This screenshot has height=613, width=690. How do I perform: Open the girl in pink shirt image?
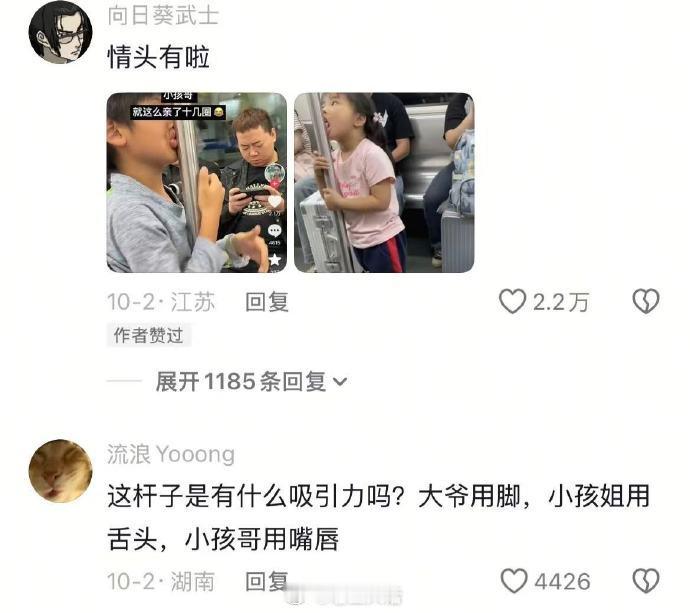click(384, 183)
